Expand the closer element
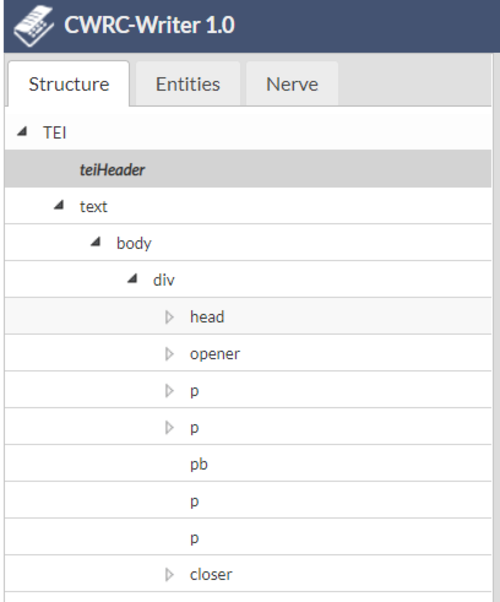Screen dimensions: 500x602 click(x=169, y=575)
